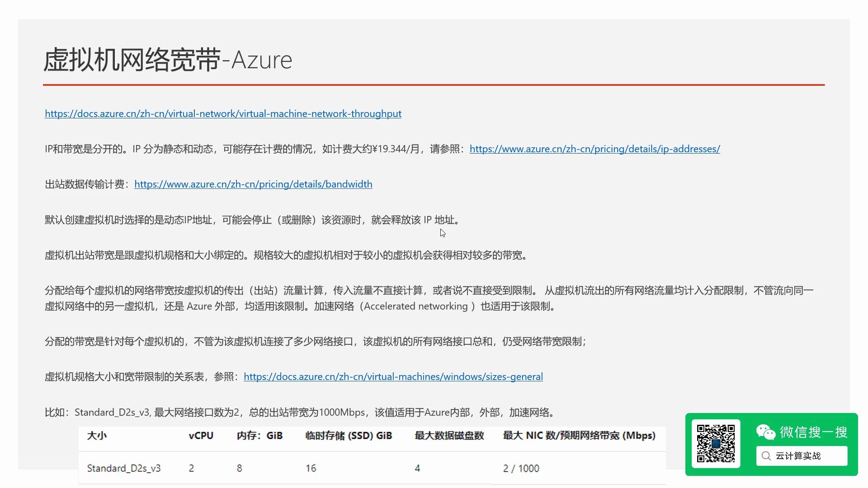Open the bandwidth pricing details link
Viewport: 868px width, 488px height.
coord(253,184)
